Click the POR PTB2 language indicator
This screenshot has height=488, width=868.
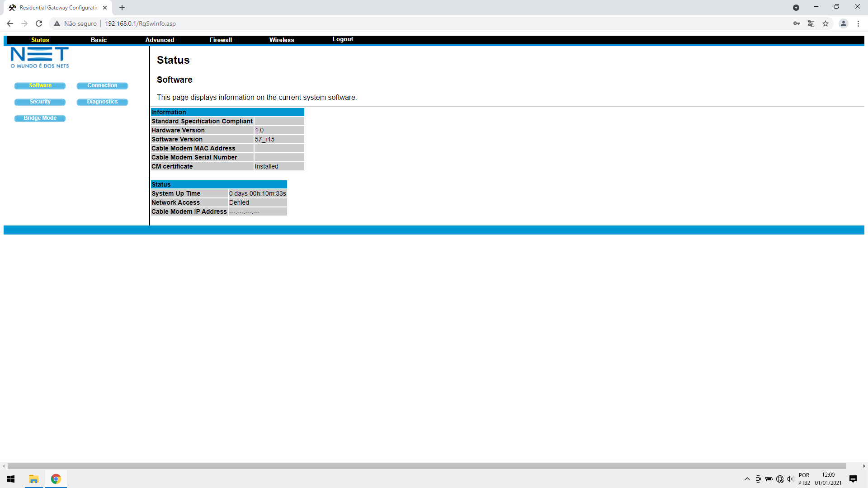pyautogui.click(x=804, y=479)
